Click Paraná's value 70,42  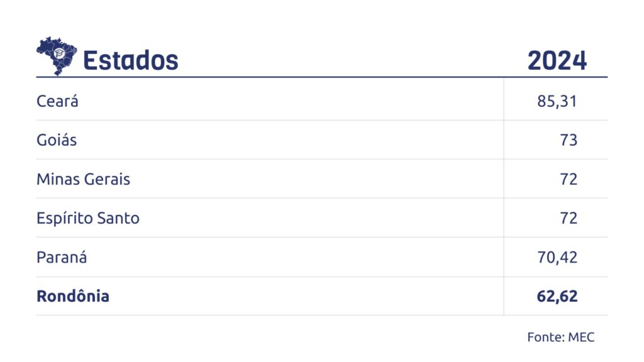coord(557,258)
